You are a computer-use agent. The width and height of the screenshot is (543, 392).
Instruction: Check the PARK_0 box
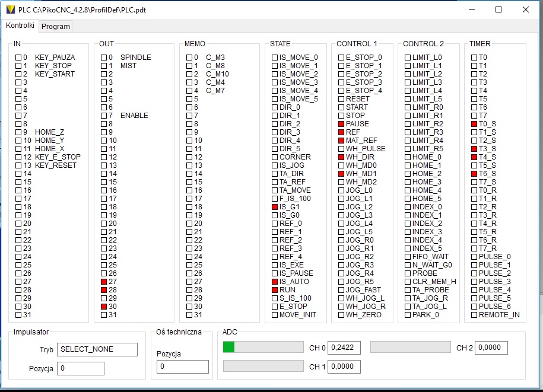click(x=408, y=315)
